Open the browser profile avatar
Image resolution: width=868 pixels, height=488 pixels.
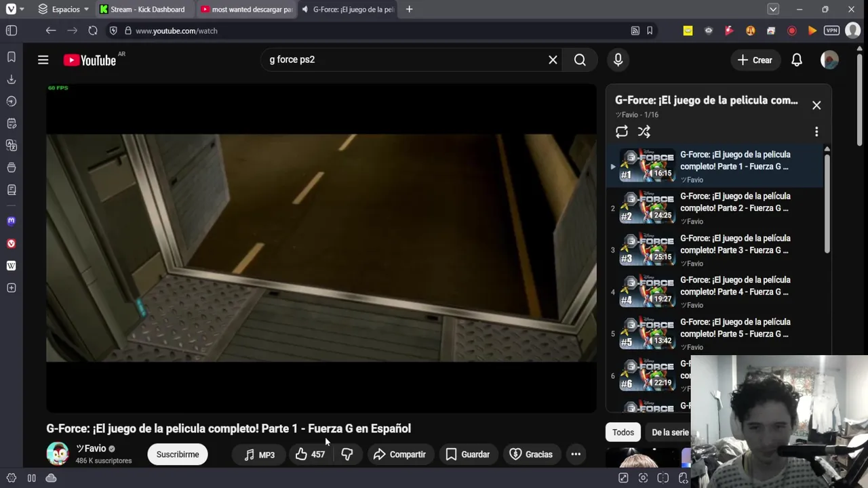pyautogui.click(x=852, y=30)
